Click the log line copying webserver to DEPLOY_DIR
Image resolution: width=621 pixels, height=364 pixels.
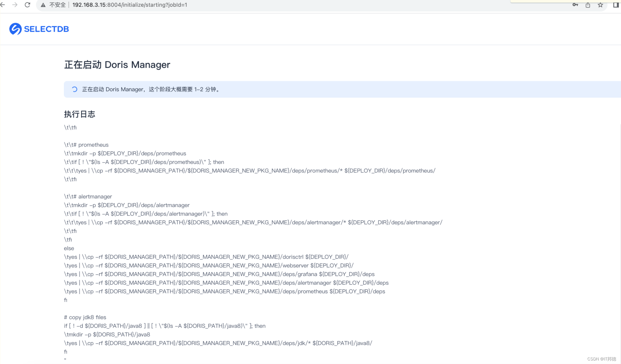(x=209, y=266)
